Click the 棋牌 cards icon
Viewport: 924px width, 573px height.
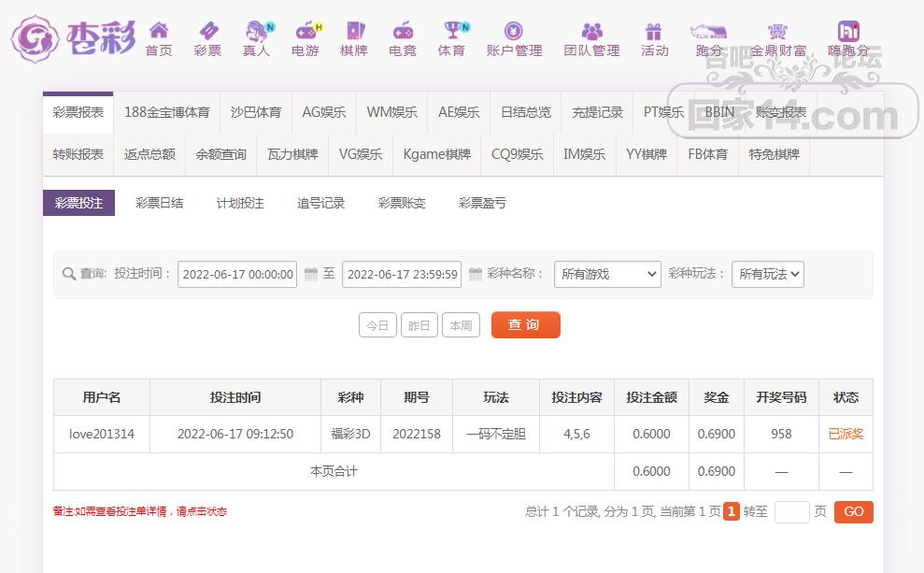[x=354, y=32]
